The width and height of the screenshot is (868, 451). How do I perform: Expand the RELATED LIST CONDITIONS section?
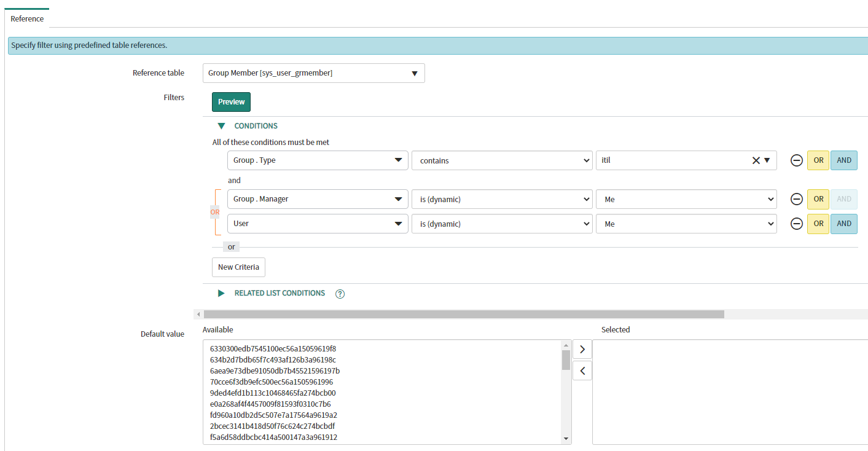(221, 293)
